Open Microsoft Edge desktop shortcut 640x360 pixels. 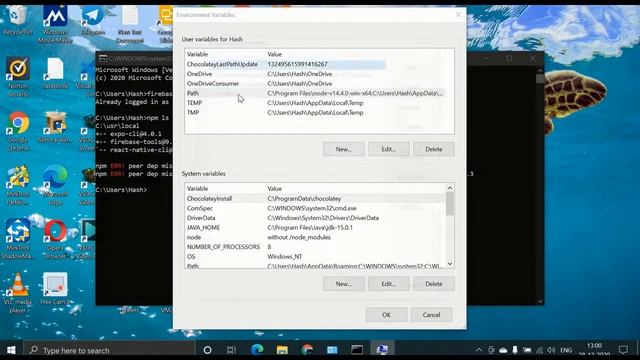55,185
